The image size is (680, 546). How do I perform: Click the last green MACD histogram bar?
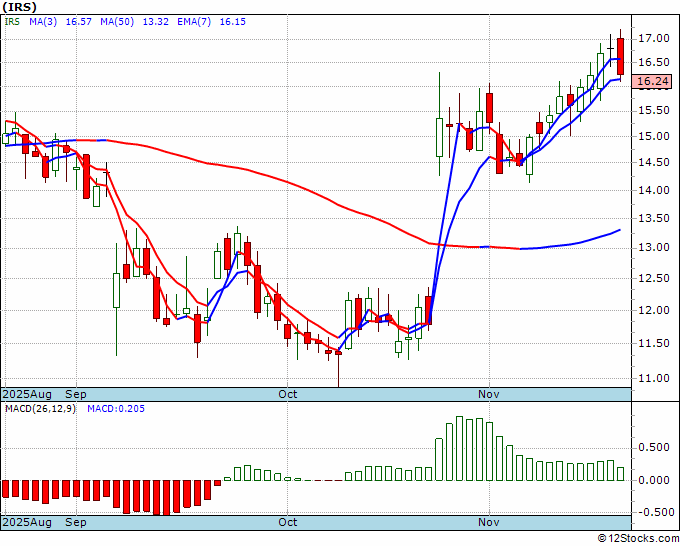(621, 474)
